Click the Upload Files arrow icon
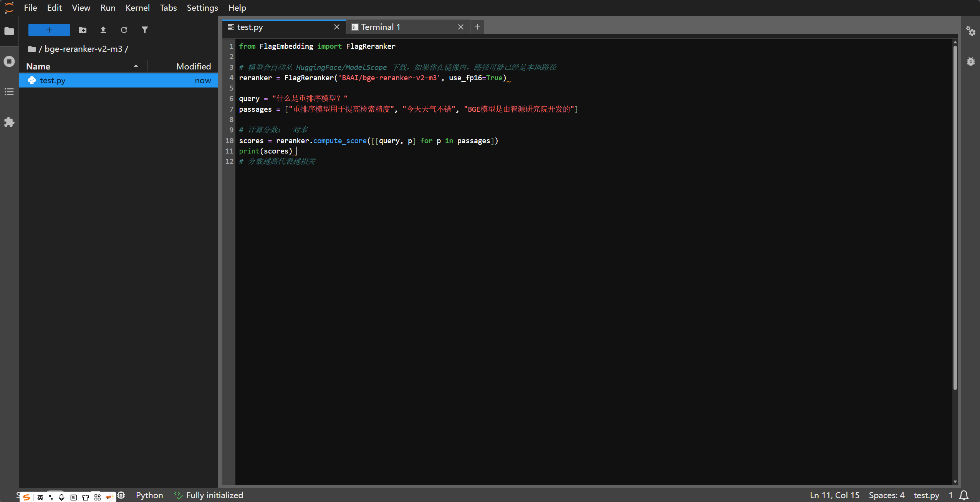The image size is (980, 502). (103, 30)
